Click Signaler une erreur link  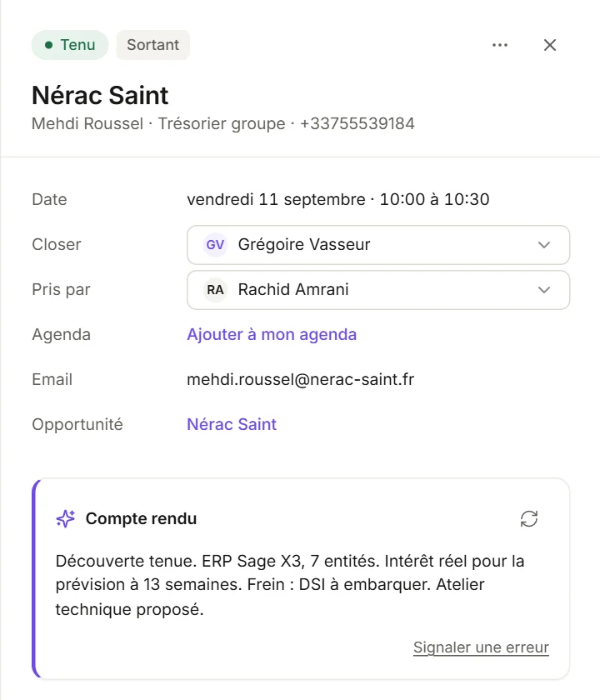[481, 647]
